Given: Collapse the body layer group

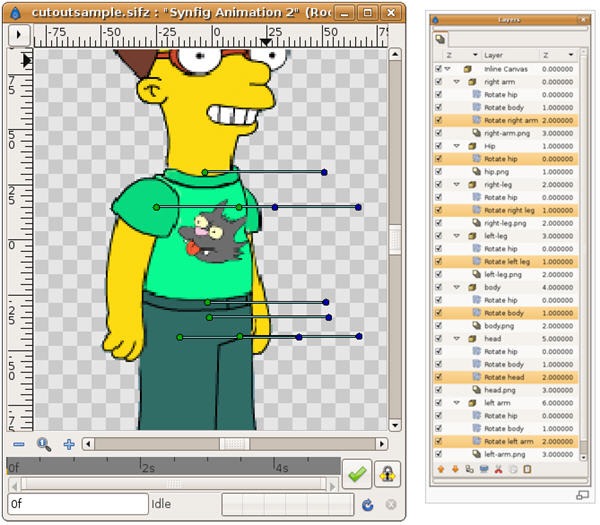Looking at the screenshot, I should click(456, 287).
